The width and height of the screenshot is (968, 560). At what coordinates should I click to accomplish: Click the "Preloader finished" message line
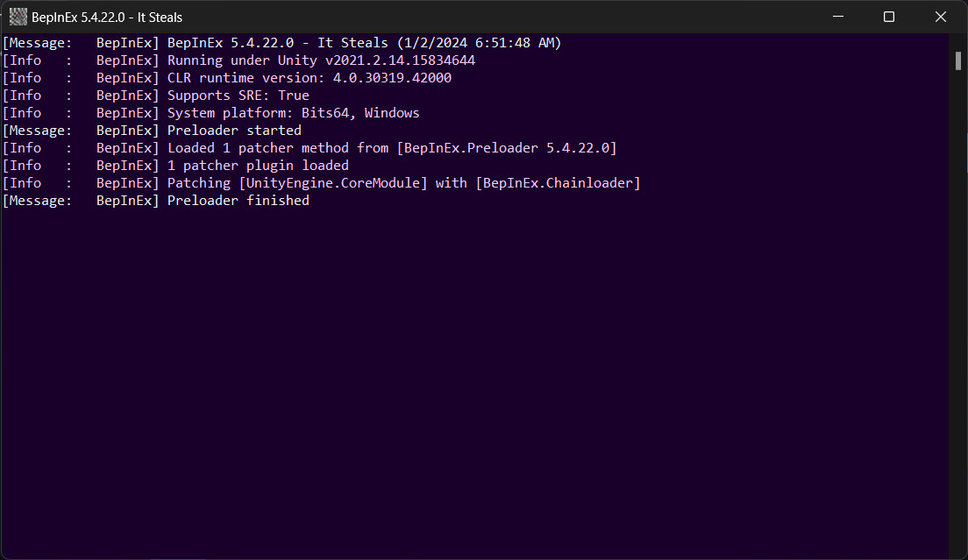tap(238, 201)
